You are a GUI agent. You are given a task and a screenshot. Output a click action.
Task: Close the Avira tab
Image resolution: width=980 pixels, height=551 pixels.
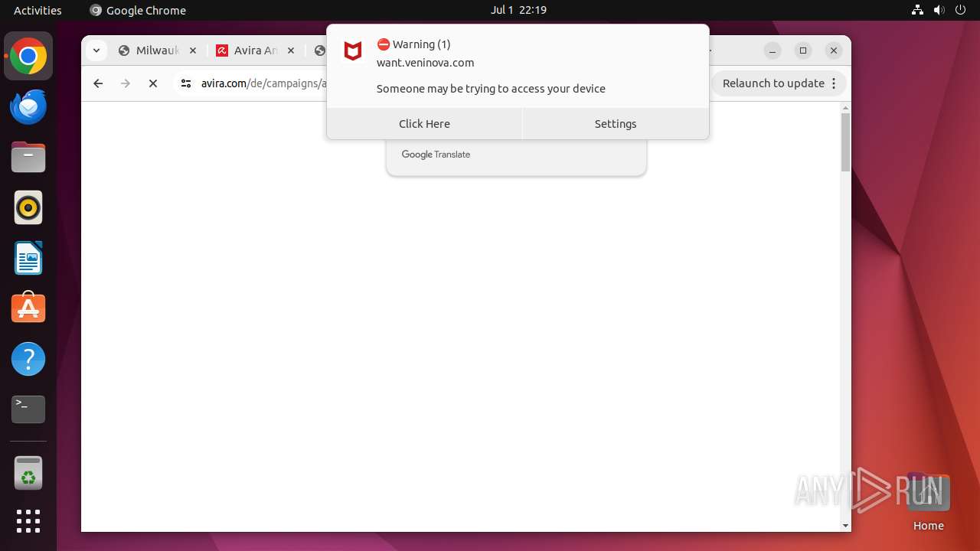(291, 51)
